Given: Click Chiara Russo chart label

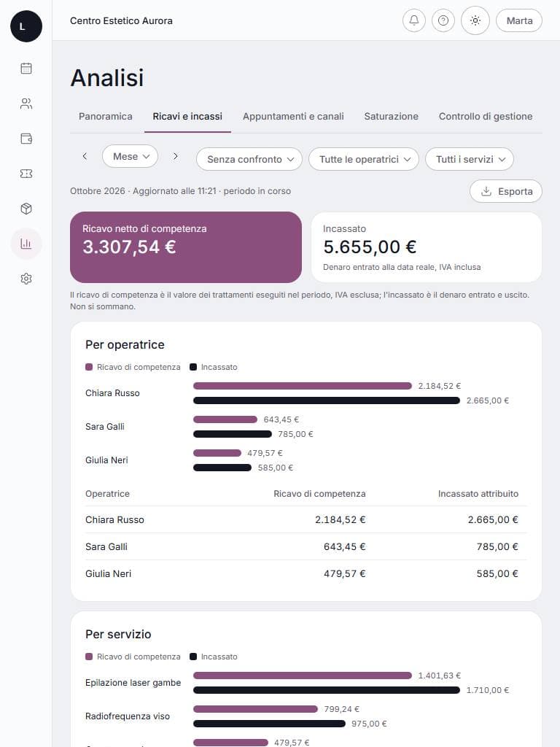Looking at the screenshot, I should (x=112, y=393).
